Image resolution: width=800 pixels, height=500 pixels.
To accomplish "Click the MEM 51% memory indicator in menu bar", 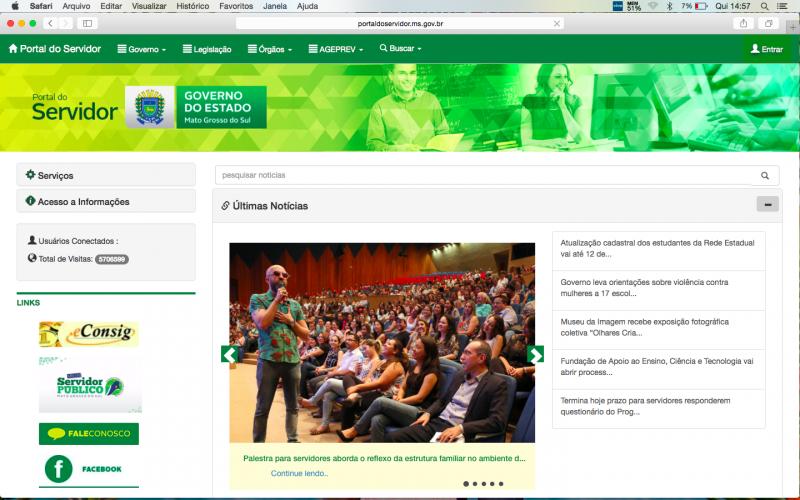I will (x=633, y=6).
